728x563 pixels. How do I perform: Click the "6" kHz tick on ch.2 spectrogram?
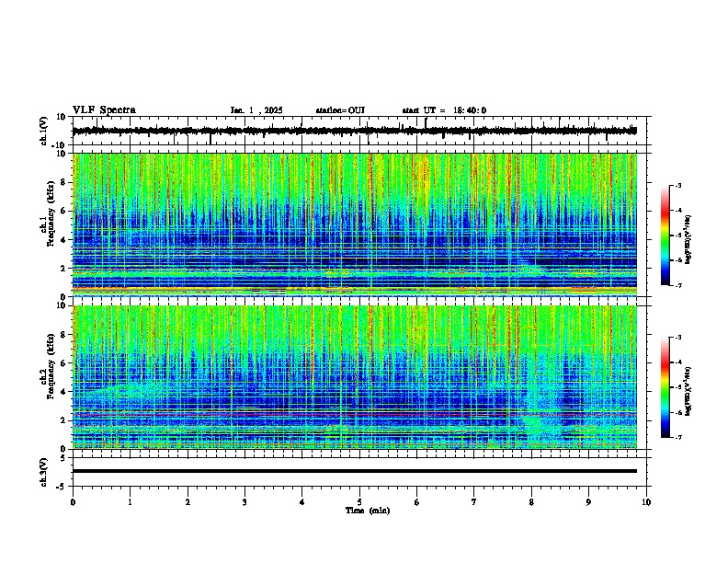tap(64, 363)
